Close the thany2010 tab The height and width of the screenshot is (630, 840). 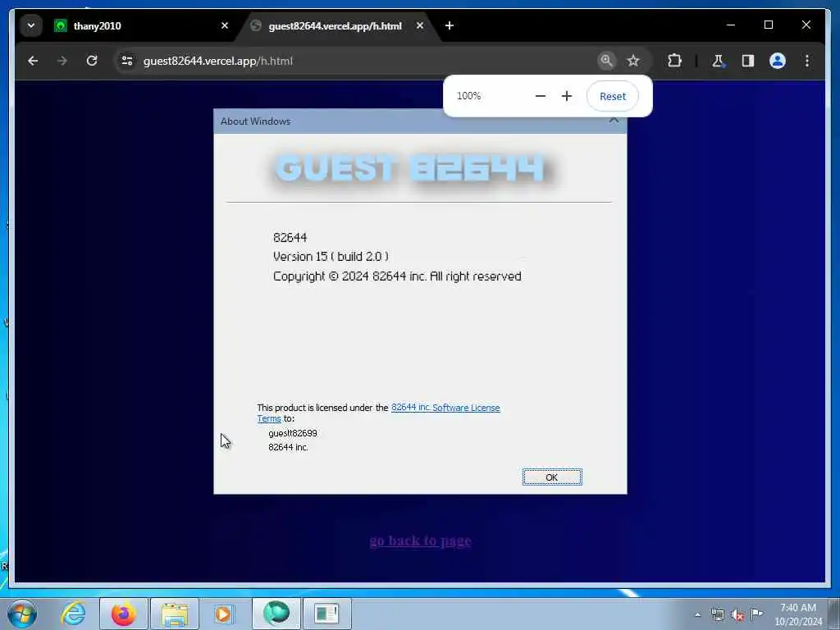pyautogui.click(x=225, y=25)
